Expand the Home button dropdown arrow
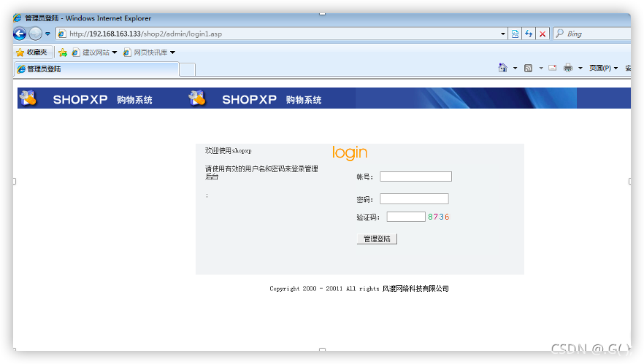 515,68
